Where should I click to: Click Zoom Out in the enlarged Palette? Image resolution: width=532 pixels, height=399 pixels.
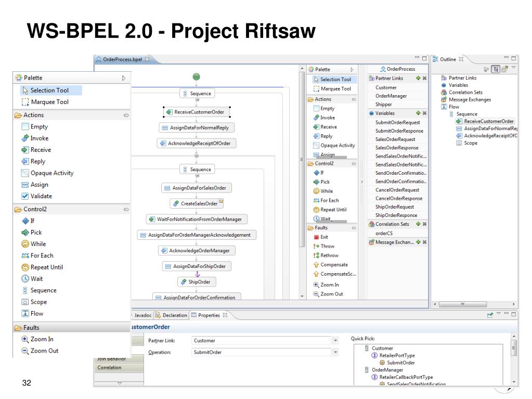click(40, 351)
